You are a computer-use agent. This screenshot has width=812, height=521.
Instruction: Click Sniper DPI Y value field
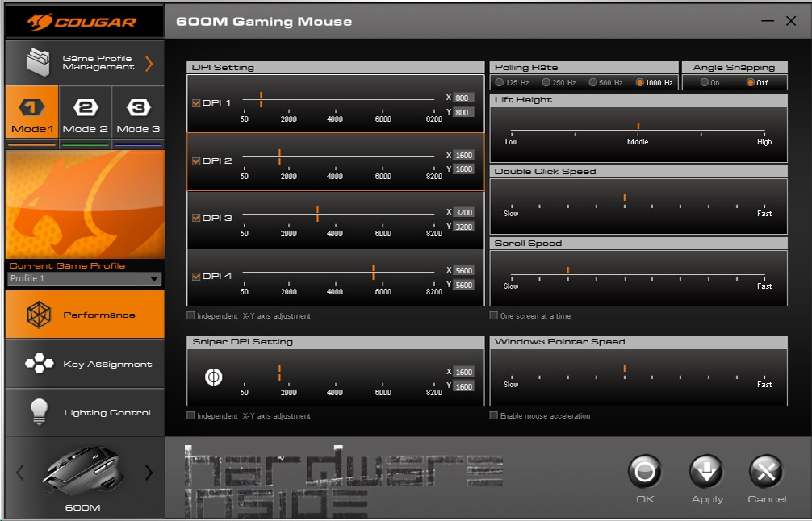pos(463,386)
